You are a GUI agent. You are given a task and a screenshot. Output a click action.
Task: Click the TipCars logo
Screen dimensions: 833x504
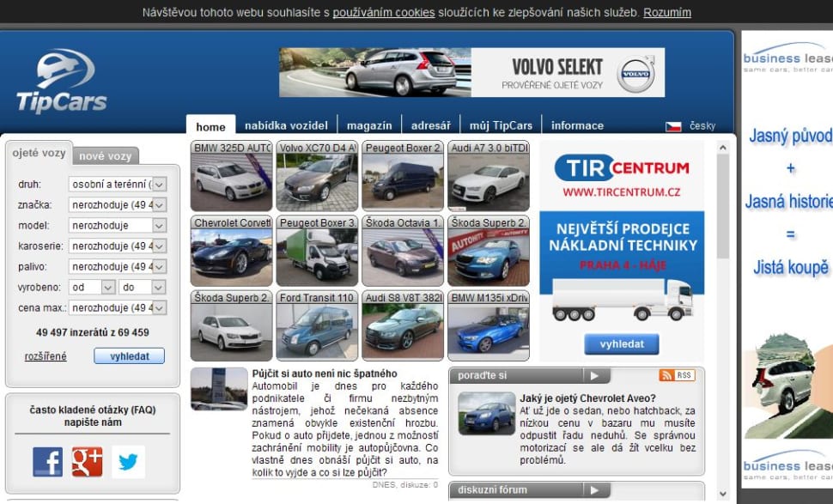pos(62,81)
